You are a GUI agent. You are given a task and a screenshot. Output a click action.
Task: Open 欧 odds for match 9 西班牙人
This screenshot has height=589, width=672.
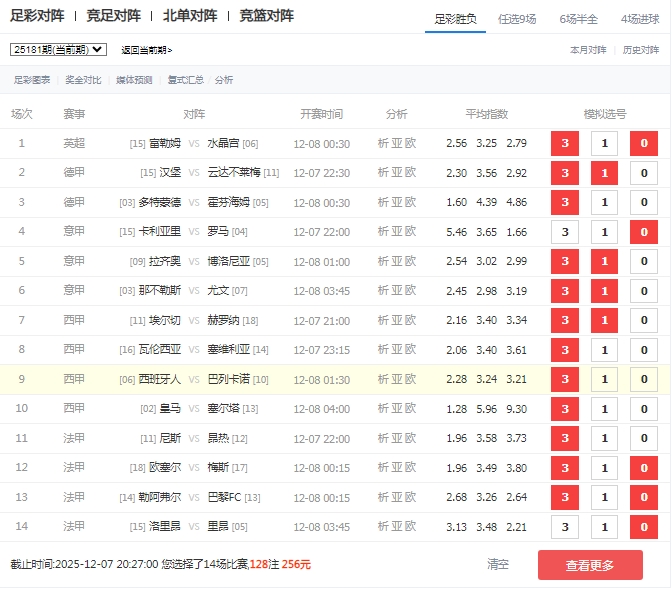tap(411, 379)
